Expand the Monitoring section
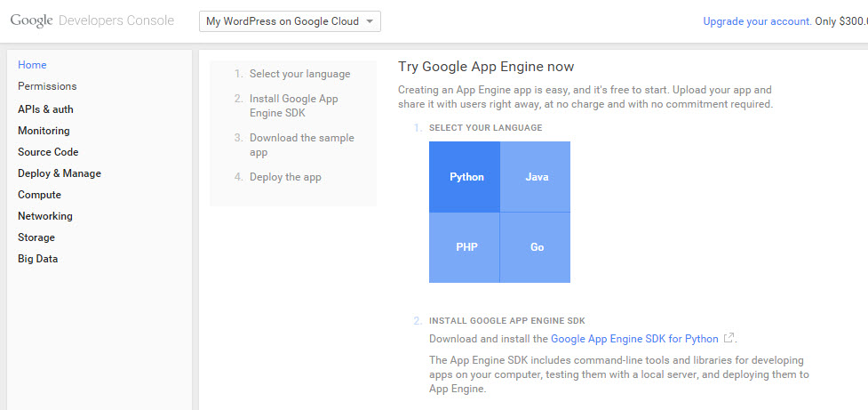This screenshot has width=868, height=410. (x=44, y=131)
